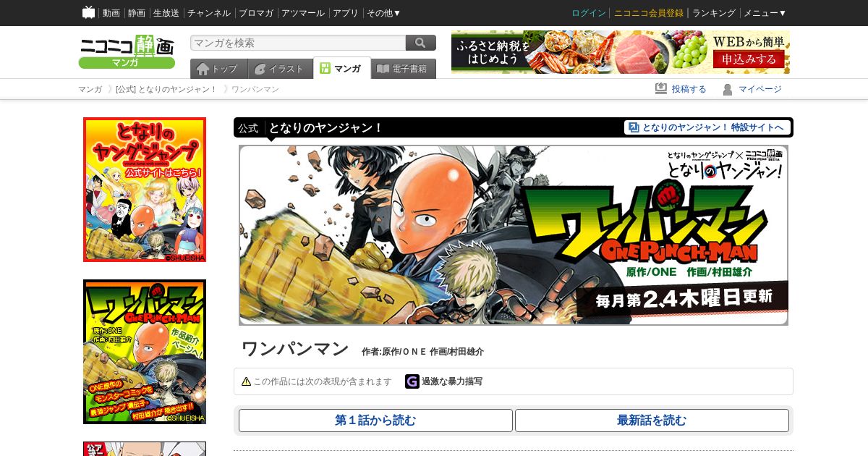868x456 pixels.
Task: Switch to the イラスト tab
Action: (280, 69)
